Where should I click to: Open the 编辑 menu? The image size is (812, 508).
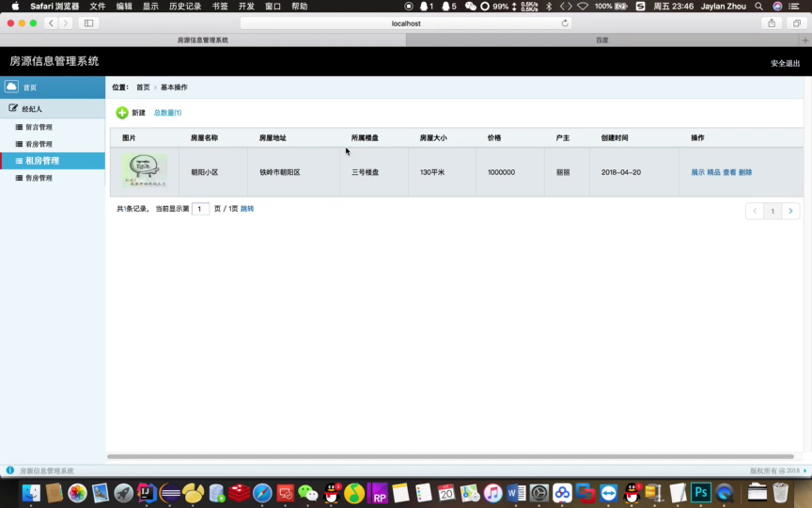124,7
